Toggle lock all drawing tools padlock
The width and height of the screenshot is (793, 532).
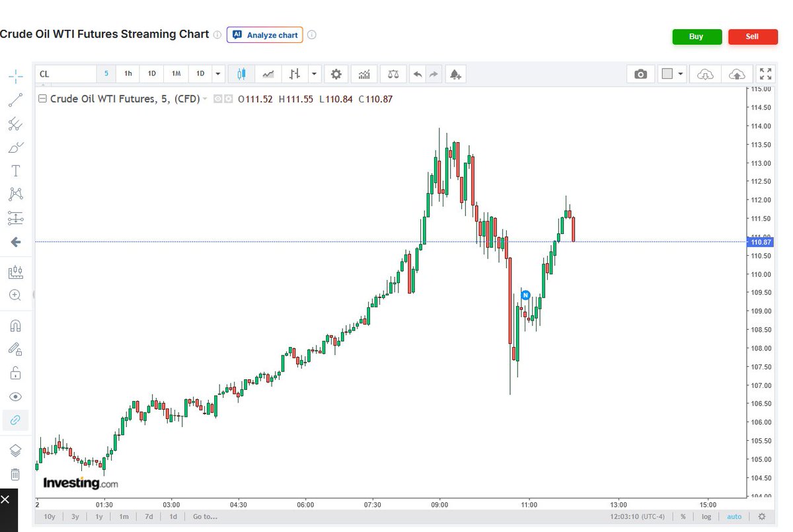(16, 373)
